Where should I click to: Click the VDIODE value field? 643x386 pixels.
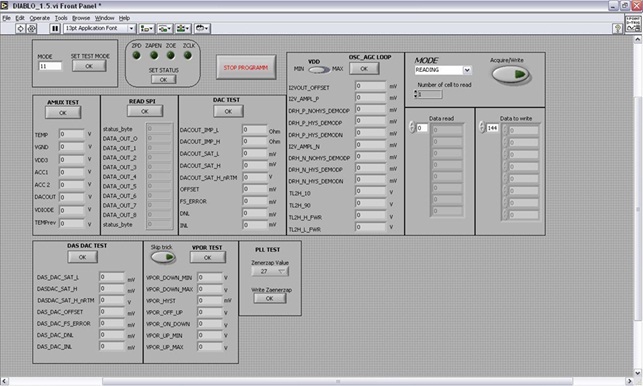[72, 210]
